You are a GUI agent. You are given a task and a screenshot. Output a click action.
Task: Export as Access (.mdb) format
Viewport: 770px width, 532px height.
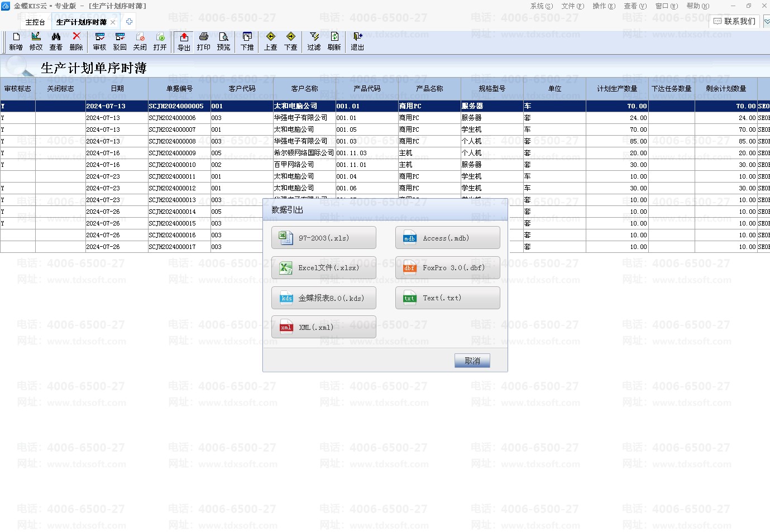(x=448, y=238)
